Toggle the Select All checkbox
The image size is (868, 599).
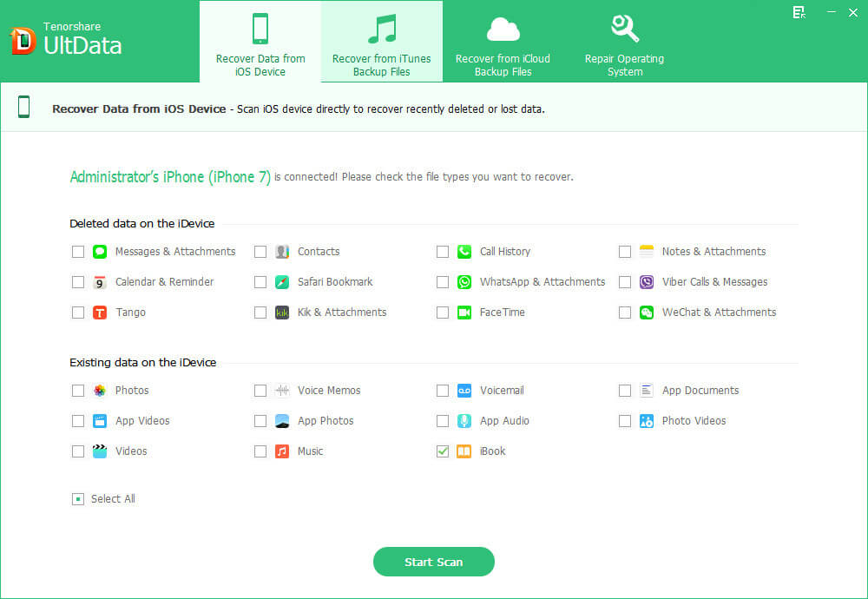click(x=78, y=499)
